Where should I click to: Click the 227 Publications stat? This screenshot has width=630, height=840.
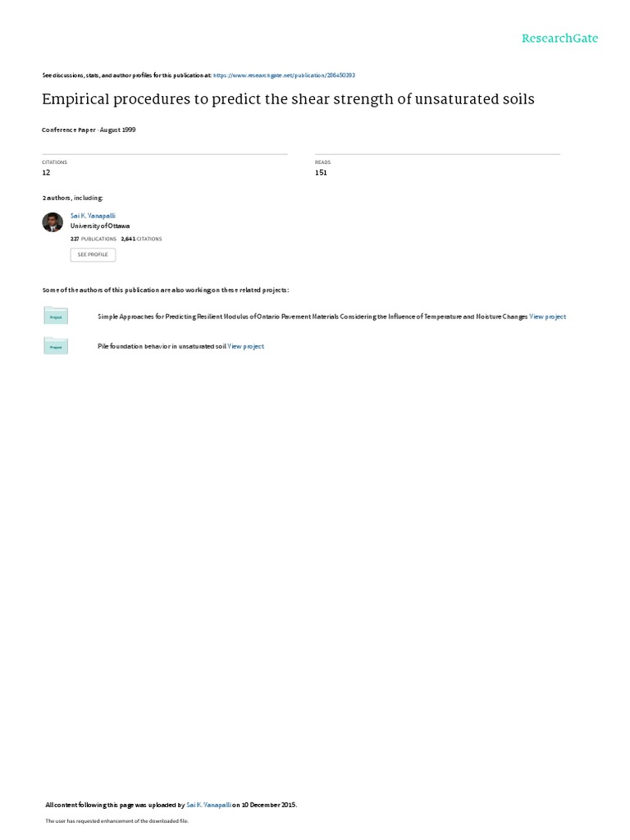point(94,239)
